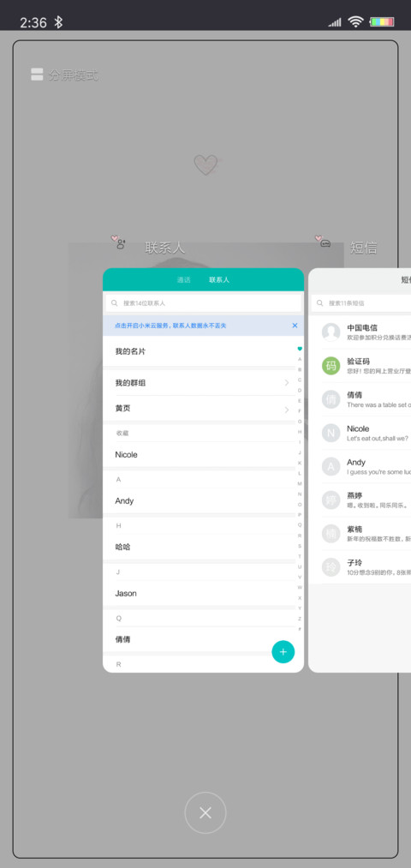Screen dimensions: 411x868
Task: Tap the 倩 avatar in Messages
Action: pos(331,399)
